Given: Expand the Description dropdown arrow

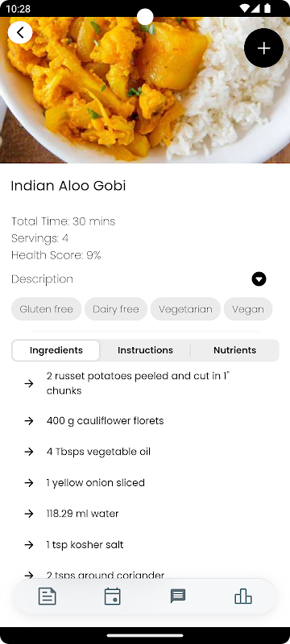Looking at the screenshot, I should tap(259, 279).
